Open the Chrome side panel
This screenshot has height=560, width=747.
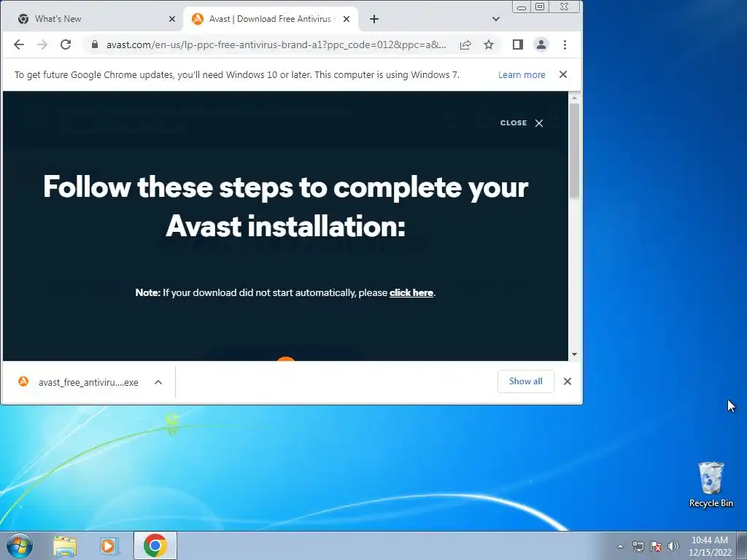tap(518, 44)
